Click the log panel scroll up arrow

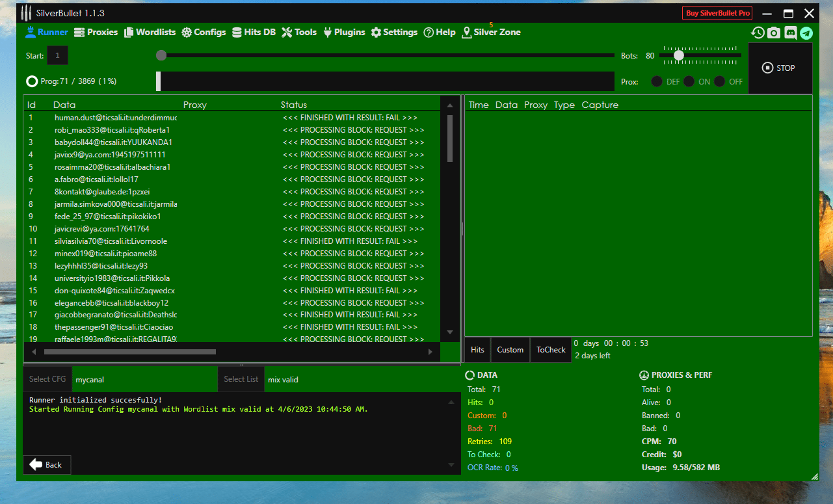tap(451, 403)
